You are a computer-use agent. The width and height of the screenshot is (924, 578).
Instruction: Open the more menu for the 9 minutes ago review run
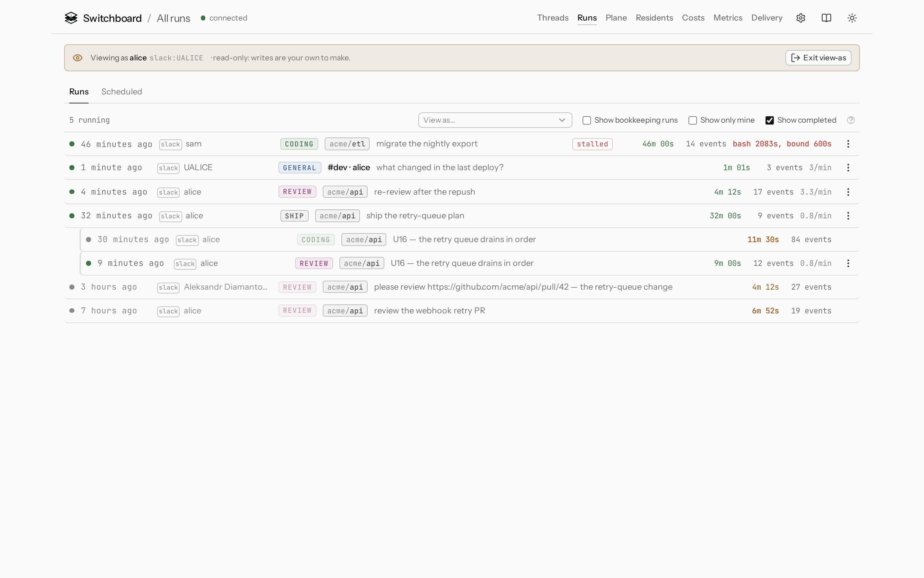(848, 263)
